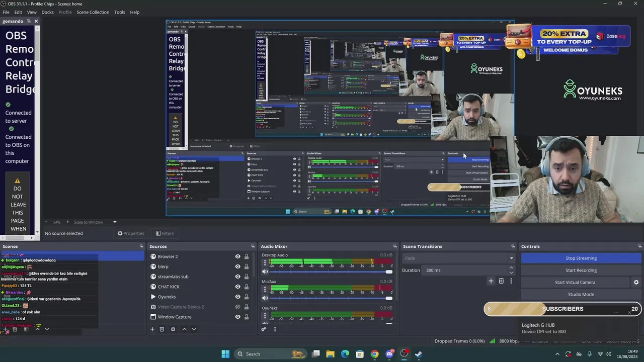Move source down in list
The width and height of the screenshot is (644, 362).
tap(194, 329)
